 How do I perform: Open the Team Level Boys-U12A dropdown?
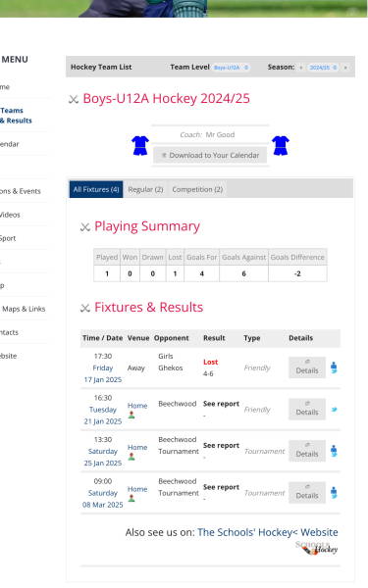(231, 68)
